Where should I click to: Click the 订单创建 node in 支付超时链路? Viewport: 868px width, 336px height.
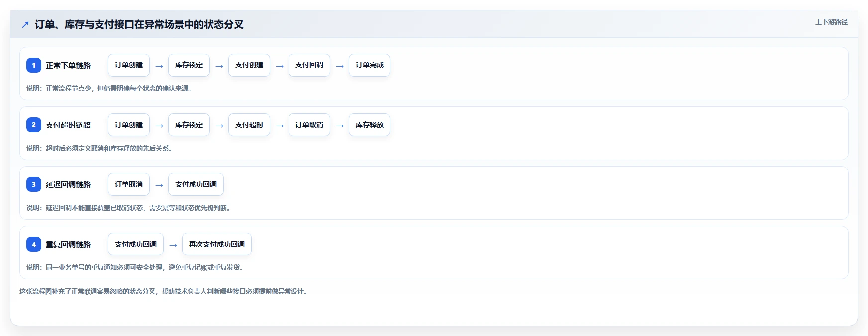[x=129, y=125]
